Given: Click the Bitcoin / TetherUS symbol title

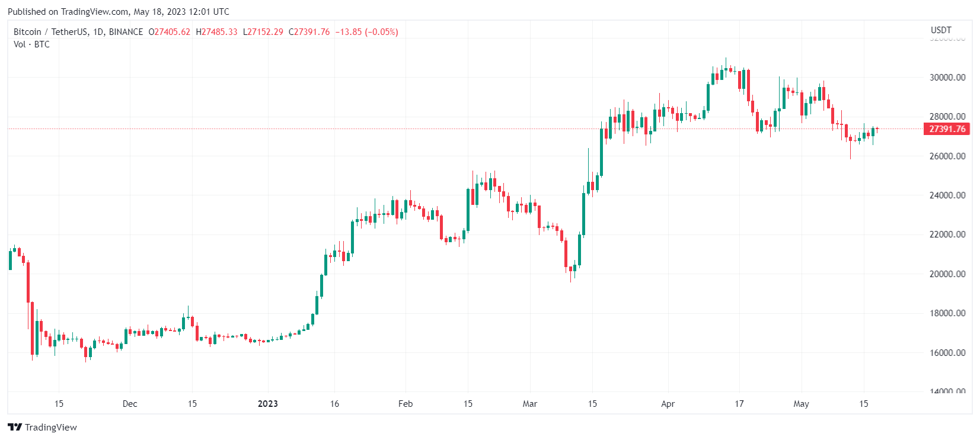Looking at the screenshot, I should click(x=78, y=32).
